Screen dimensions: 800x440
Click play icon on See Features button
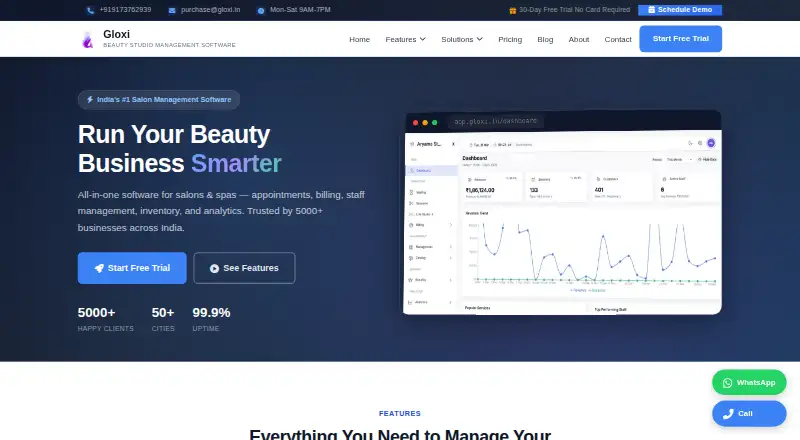(214, 268)
